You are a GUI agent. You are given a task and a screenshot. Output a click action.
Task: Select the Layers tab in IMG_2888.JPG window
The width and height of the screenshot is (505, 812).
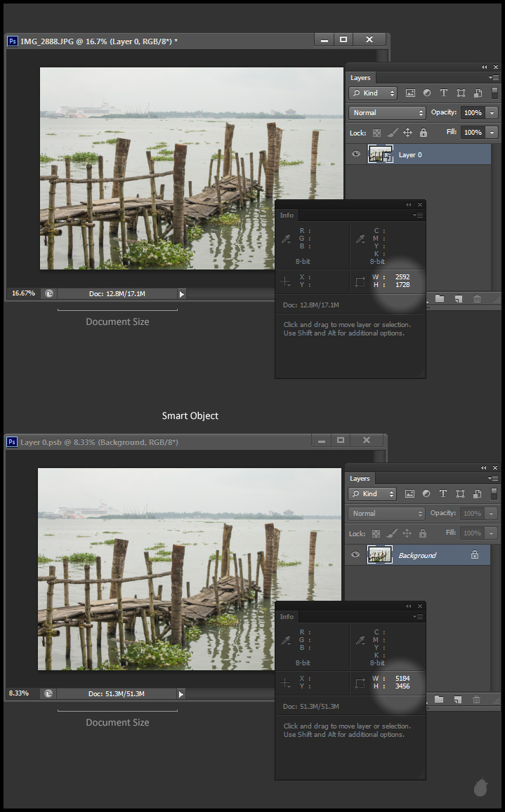(x=360, y=78)
